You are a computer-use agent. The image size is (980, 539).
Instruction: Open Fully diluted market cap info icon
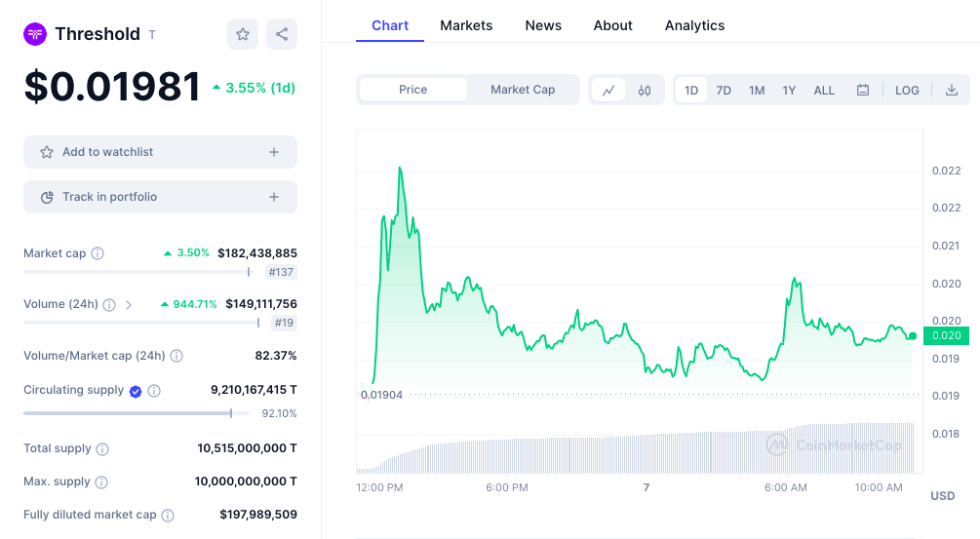click(x=168, y=516)
